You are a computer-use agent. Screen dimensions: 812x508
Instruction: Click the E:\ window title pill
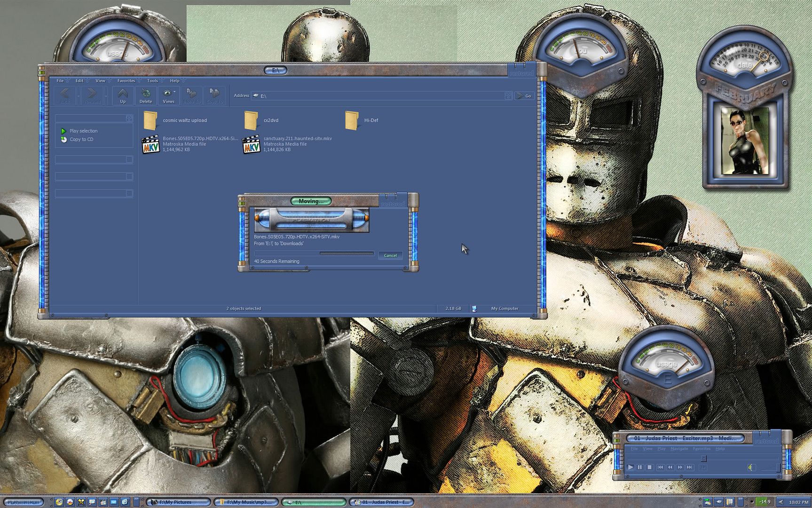[276, 71]
